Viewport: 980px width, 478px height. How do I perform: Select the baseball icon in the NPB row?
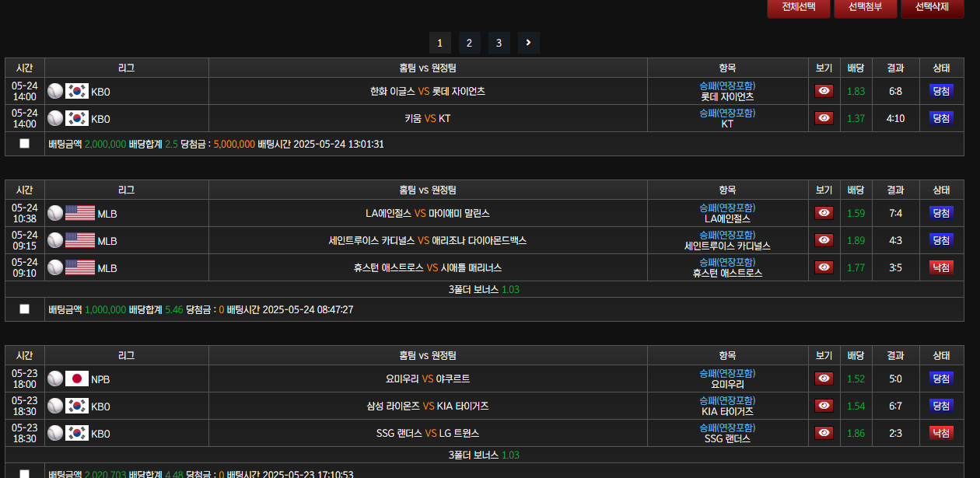55,379
